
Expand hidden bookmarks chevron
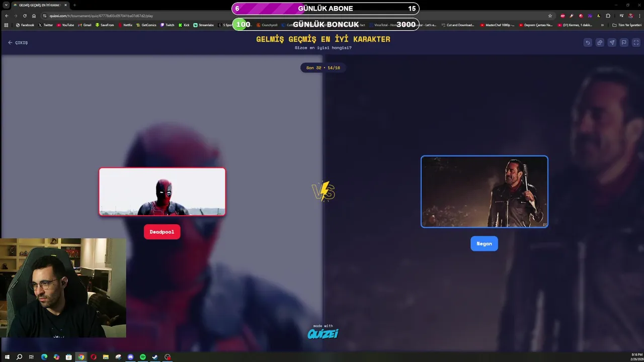click(602, 25)
